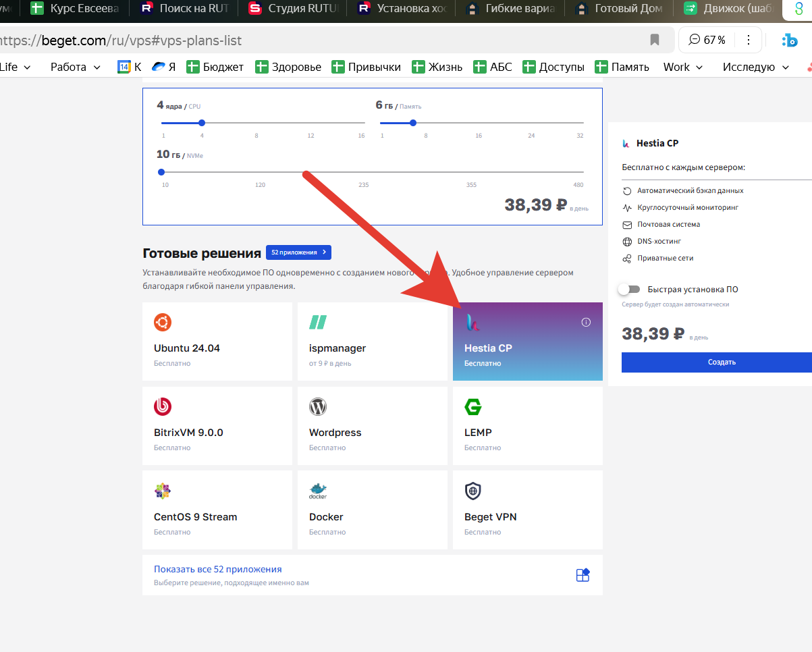This screenshot has width=812, height=652.
Task: Expand the Работа bookmarks folder
Action: pos(75,67)
